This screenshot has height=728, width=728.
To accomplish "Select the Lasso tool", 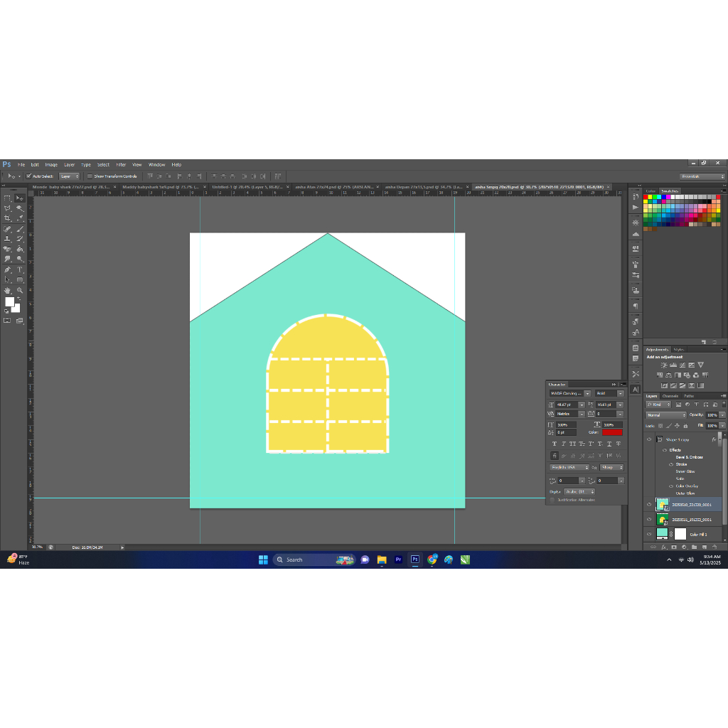I will (7, 208).
